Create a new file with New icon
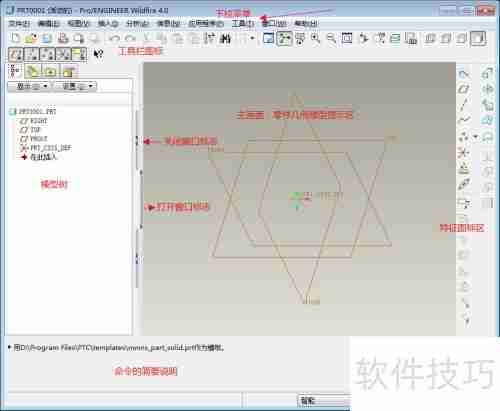 (15, 39)
